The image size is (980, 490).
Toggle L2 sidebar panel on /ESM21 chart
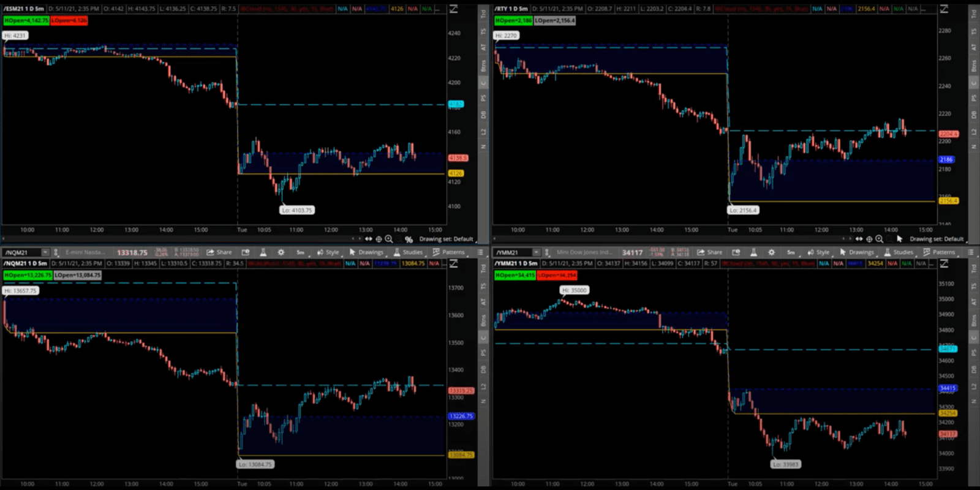coord(483,131)
